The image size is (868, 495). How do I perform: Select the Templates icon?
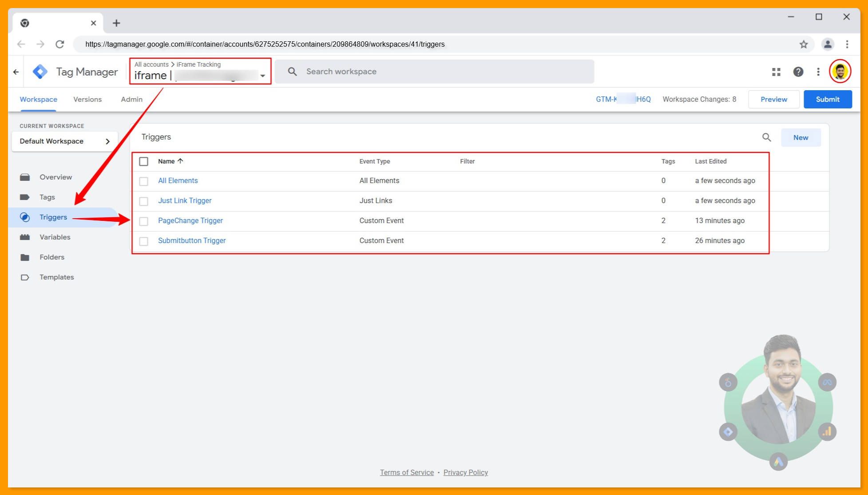point(25,277)
